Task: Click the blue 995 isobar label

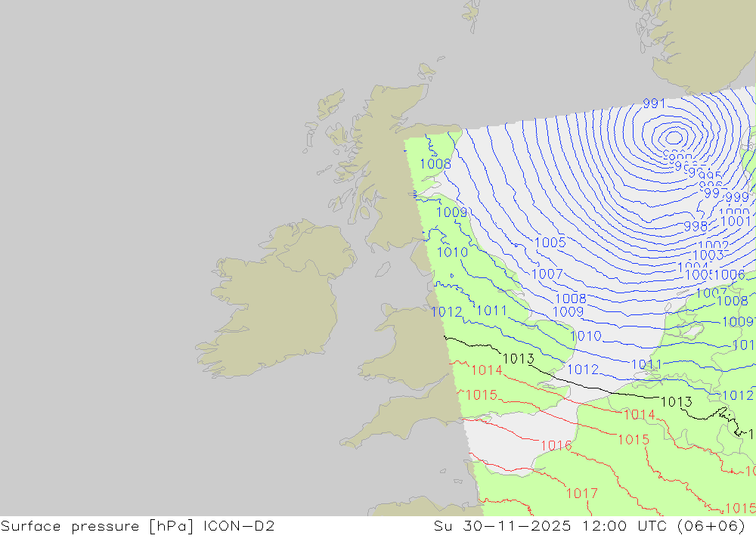Action: (x=710, y=176)
